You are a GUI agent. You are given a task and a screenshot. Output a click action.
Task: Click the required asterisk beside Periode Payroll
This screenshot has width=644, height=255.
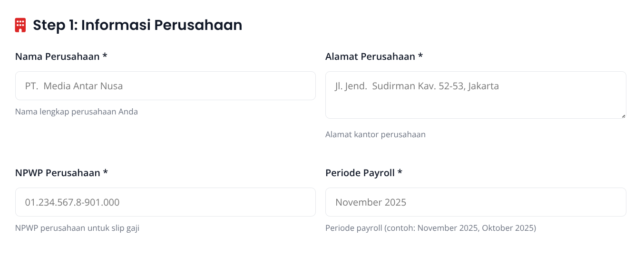tap(400, 173)
